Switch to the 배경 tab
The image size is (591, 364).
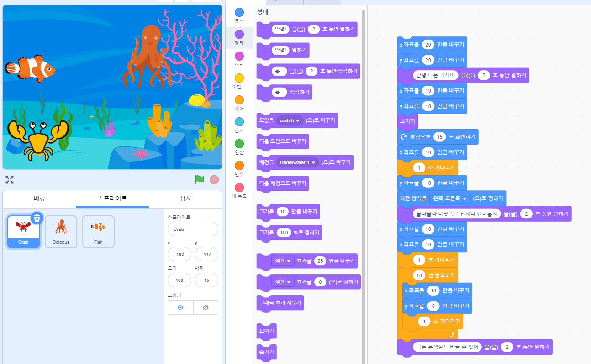coord(39,198)
